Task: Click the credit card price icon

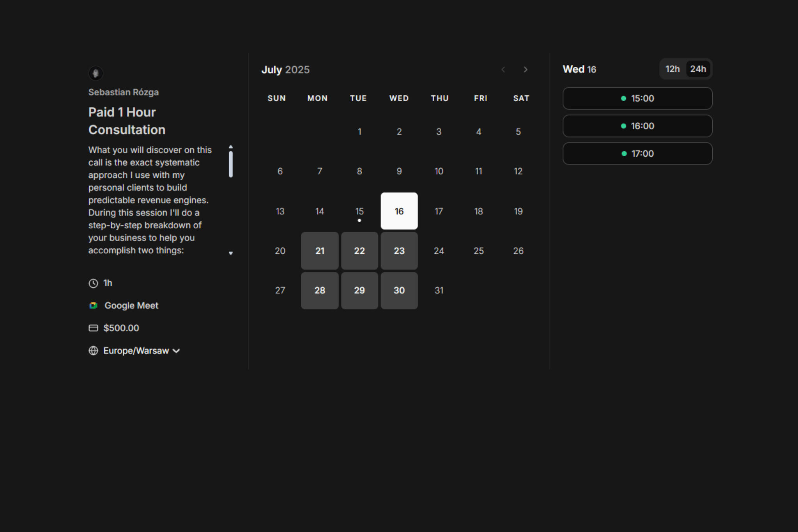Action: pyautogui.click(x=93, y=328)
